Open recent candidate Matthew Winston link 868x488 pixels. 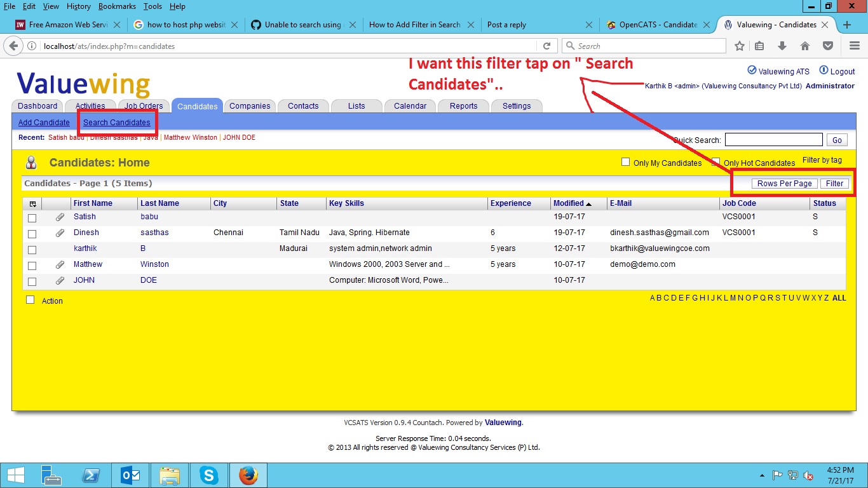(190, 137)
